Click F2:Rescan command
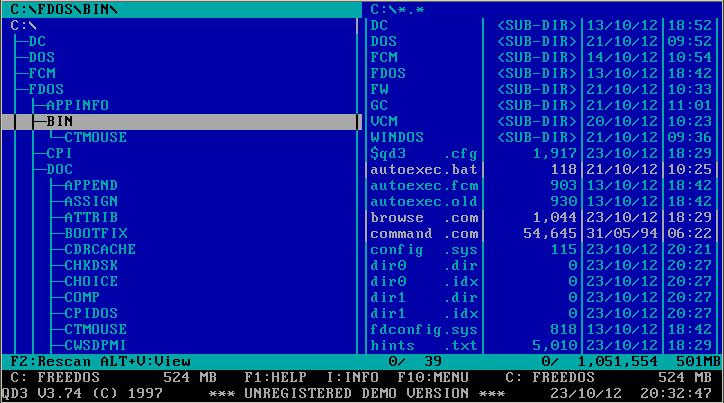 [51, 361]
